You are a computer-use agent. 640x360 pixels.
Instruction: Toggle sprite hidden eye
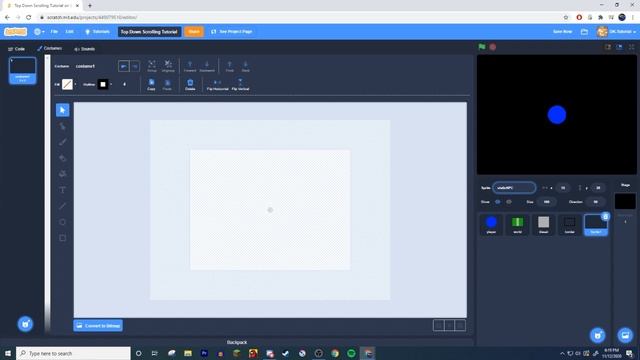(509, 202)
